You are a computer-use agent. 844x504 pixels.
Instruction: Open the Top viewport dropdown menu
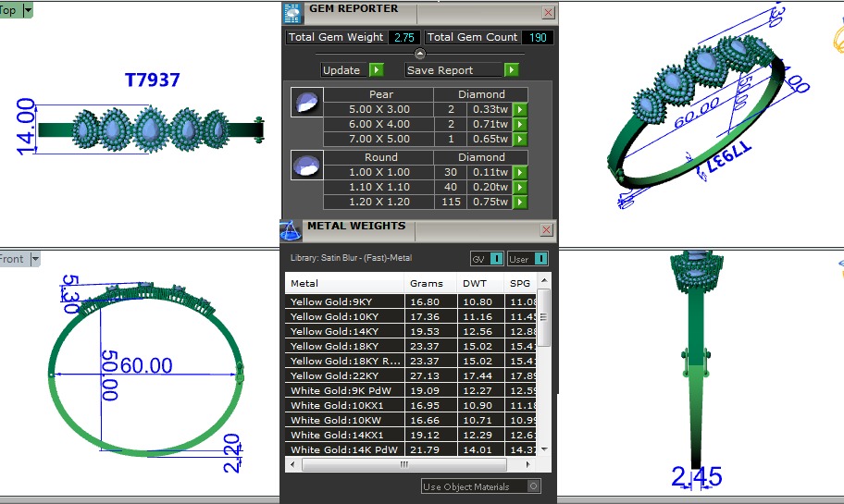click(27, 9)
